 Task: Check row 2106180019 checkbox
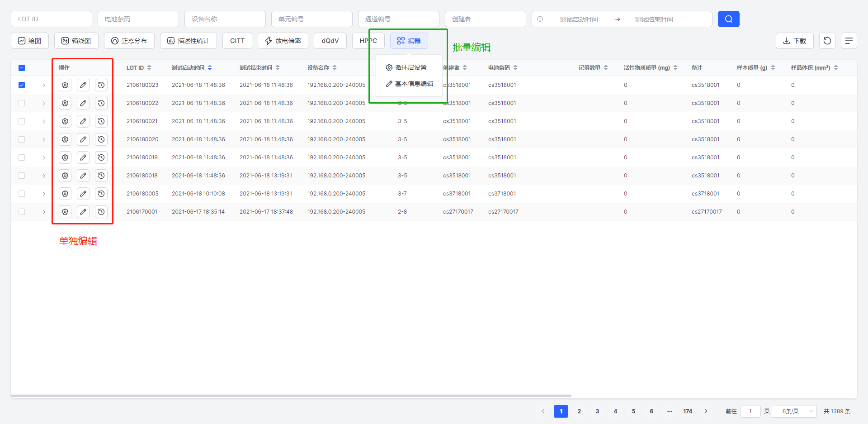tap(22, 157)
